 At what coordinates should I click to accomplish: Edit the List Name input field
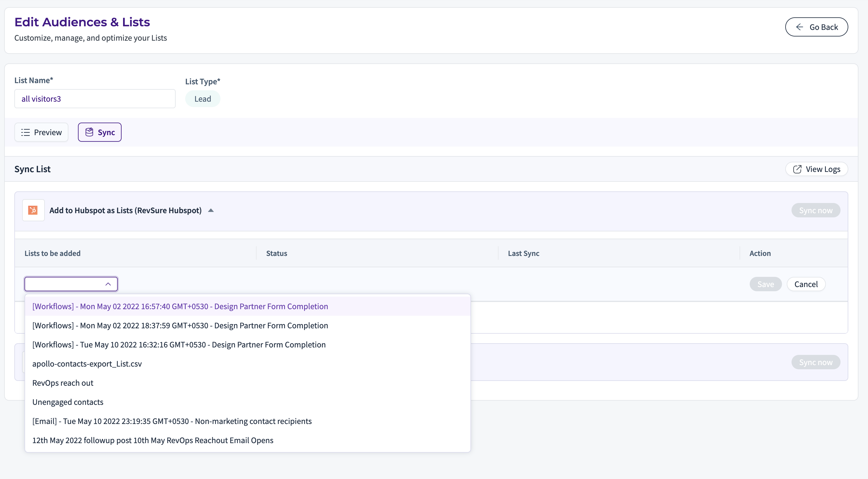click(x=95, y=98)
